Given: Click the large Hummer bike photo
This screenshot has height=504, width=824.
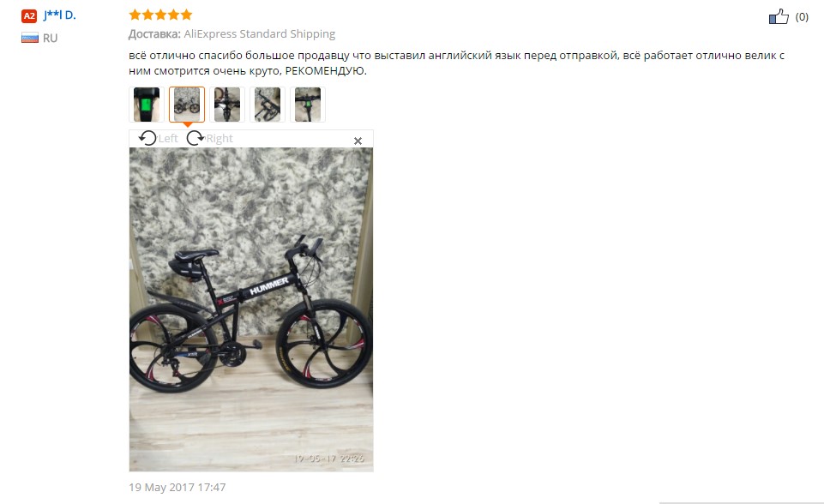Looking at the screenshot, I should coord(251,309).
